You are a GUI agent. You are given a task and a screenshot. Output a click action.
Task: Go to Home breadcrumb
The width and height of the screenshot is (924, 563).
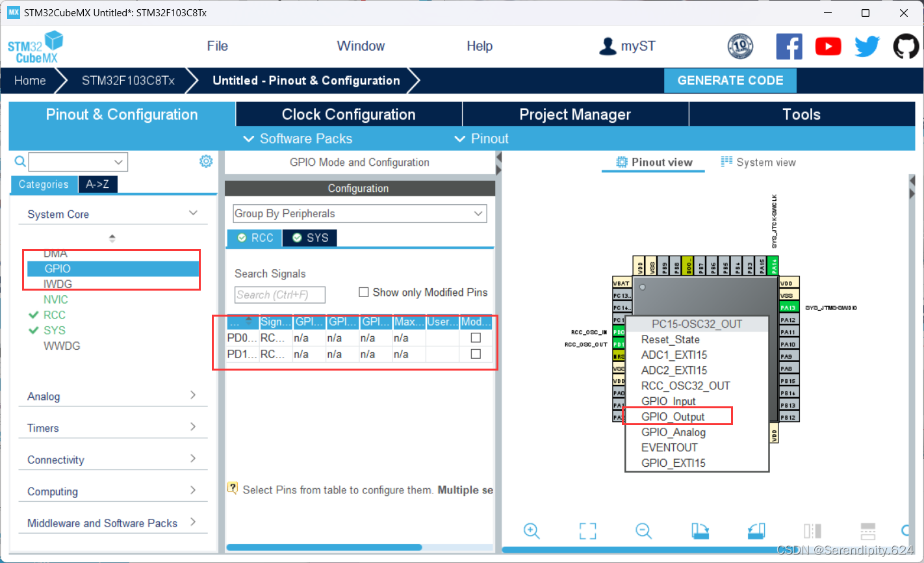30,81
